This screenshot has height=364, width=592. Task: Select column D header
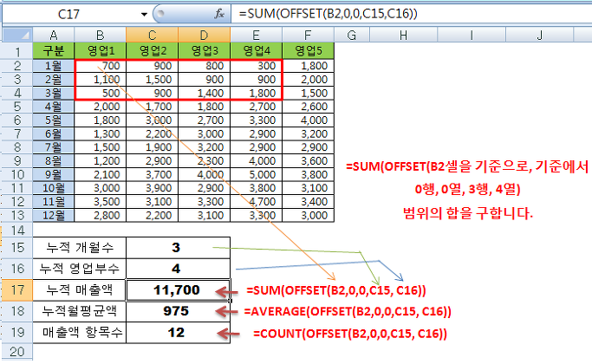tap(204, 36)
